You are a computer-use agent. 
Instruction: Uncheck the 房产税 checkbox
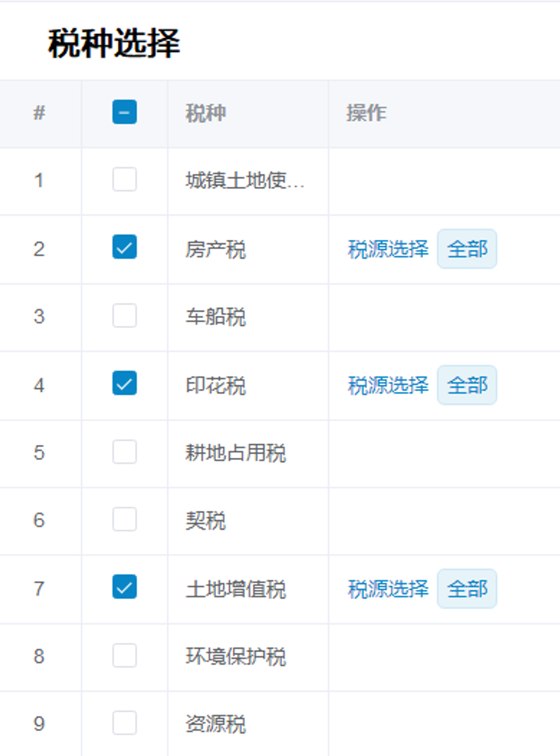tap(124, 247)
